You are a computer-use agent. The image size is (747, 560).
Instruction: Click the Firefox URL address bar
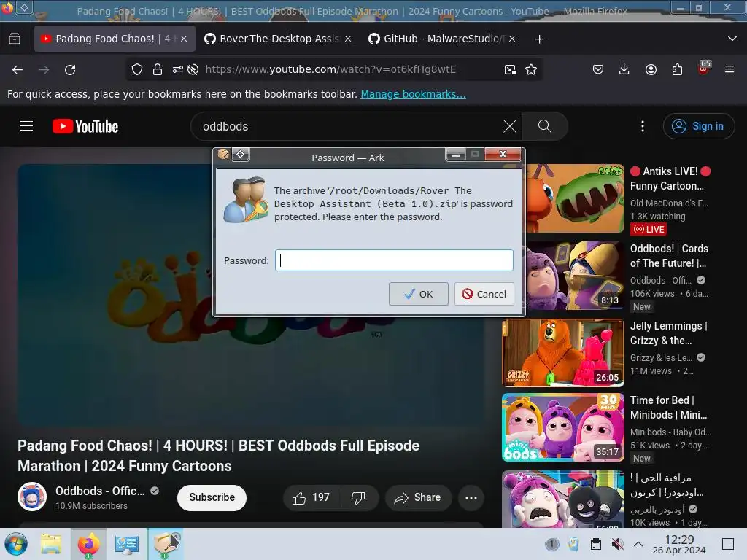[330, 69]
